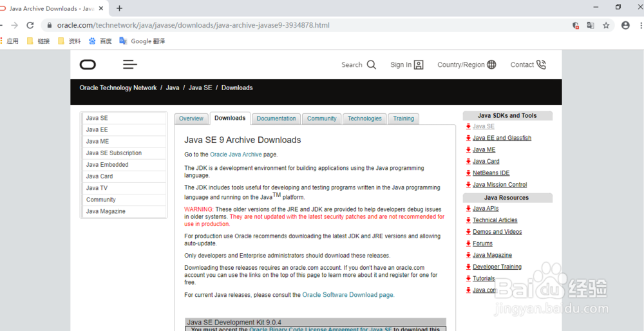Open Java Card in left sidebar
Viewport: 644px width, 331px height.
coord(124,176)
